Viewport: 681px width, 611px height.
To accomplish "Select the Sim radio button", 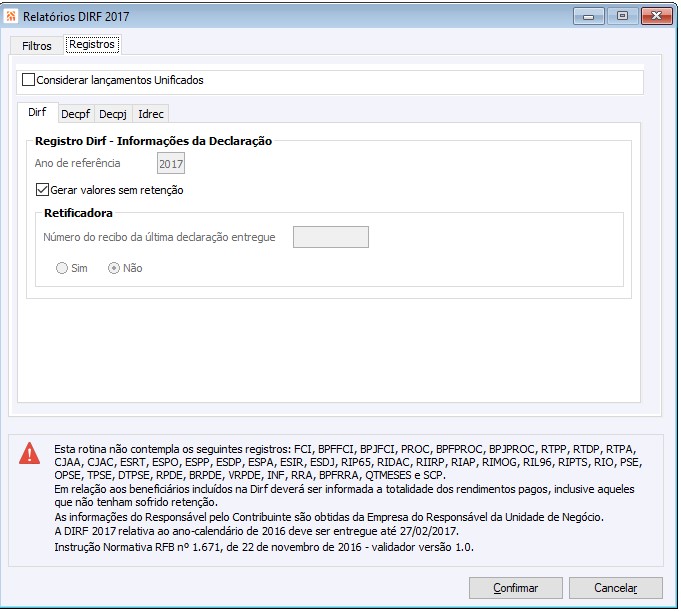I will [62, 268].
